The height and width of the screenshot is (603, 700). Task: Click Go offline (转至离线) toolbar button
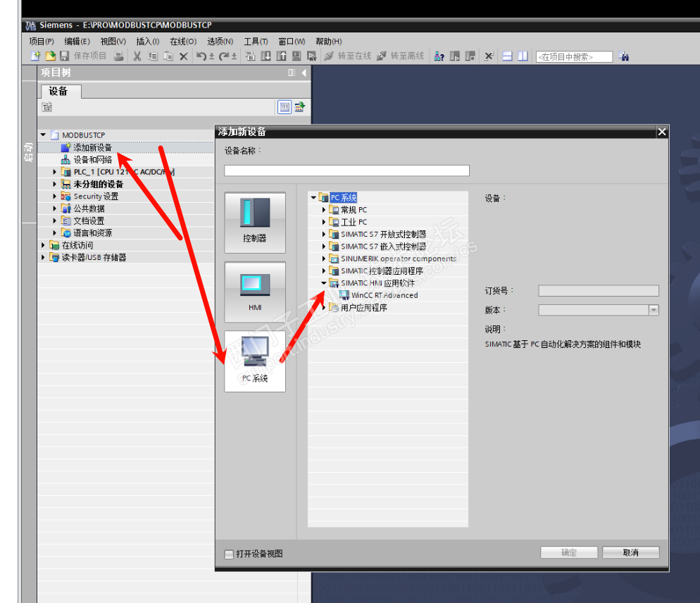(x=401, y=56)
